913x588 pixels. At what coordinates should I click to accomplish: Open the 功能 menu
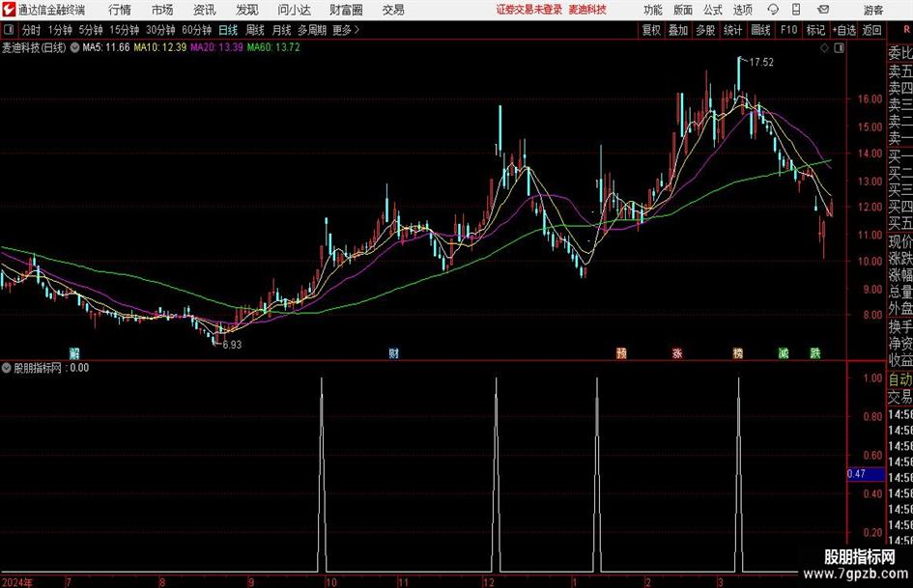click(653, 10)
